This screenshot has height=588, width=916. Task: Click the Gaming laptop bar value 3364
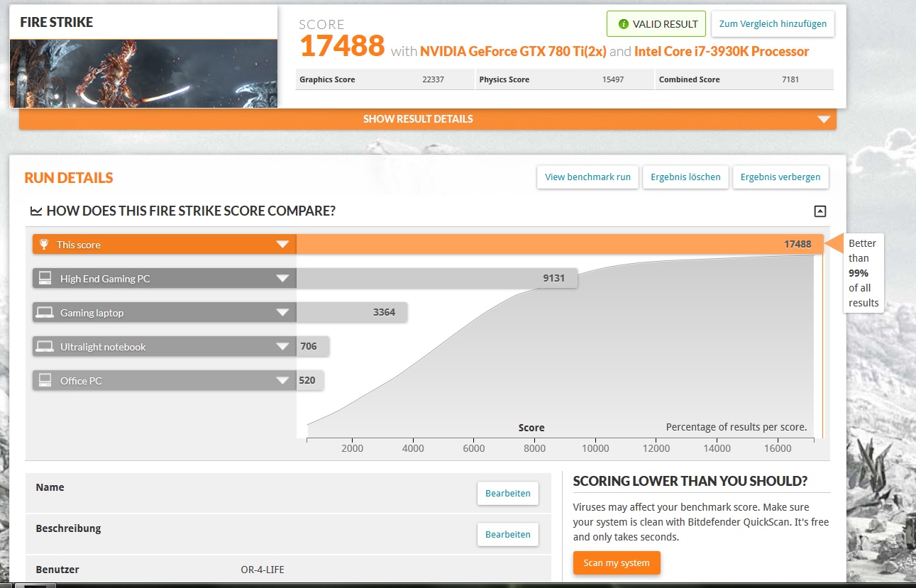point(384,312)
